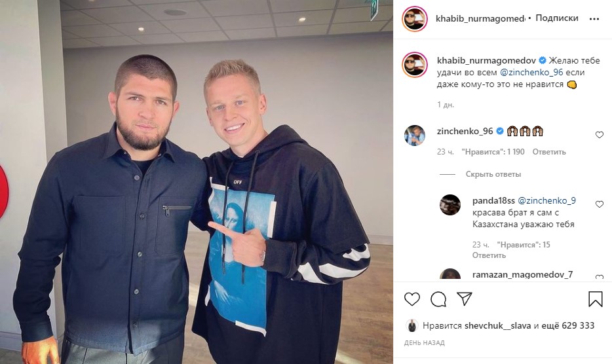Like the panda18ss reply
Image resolution: width=612 pixels, height=364 pixels.
[x=599, y=204]
